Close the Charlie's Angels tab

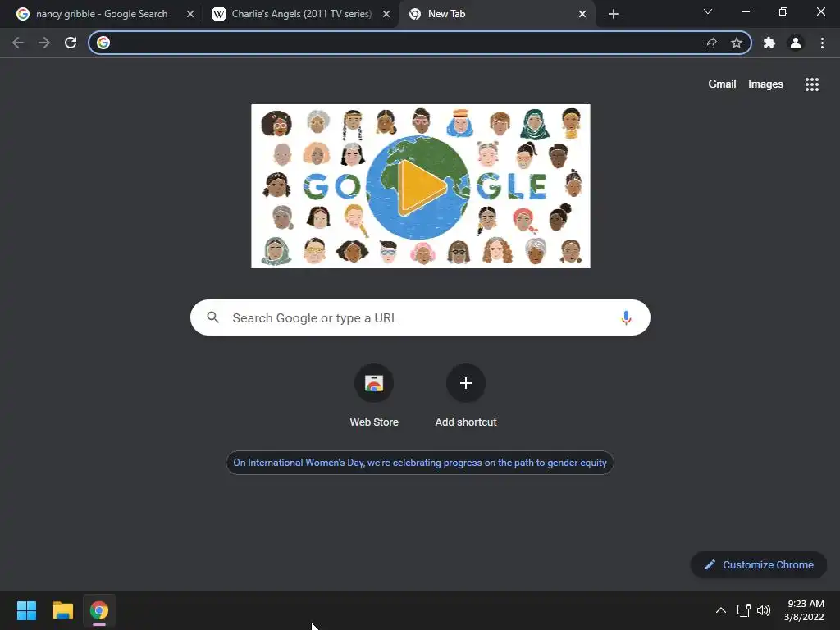pos(386,14)
